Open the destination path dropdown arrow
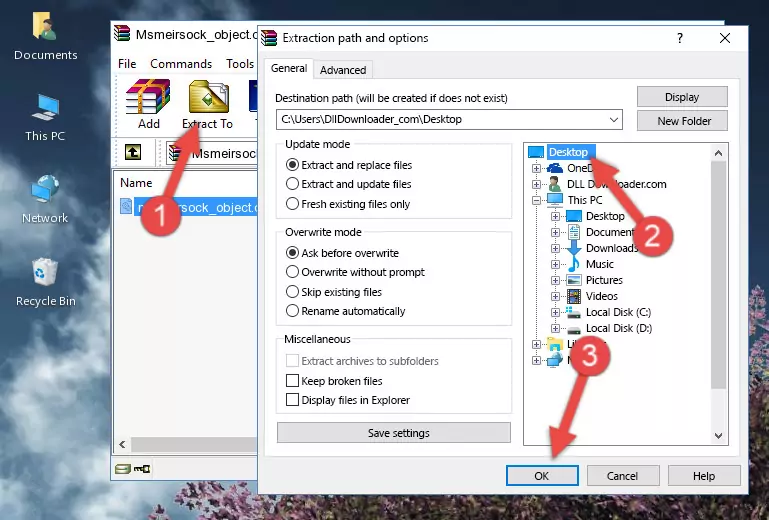Viewport: 769px width, 520px height. point(614,119)
